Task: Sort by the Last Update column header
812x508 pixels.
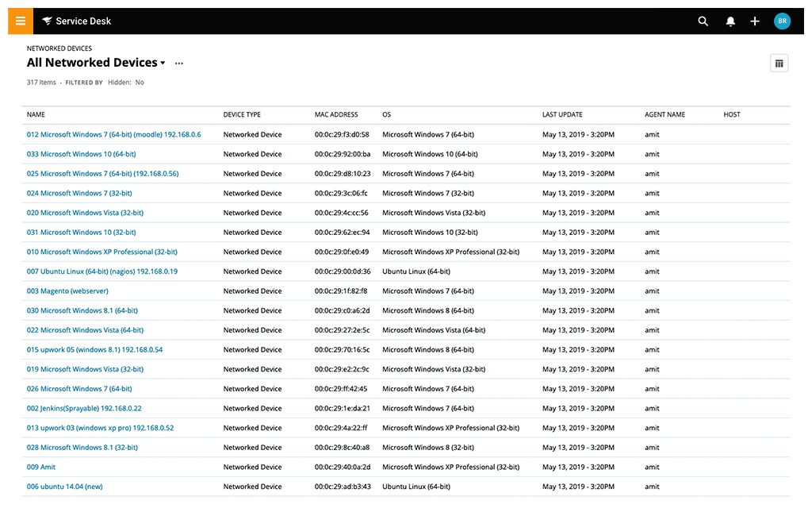Action: tap(562, 115)
